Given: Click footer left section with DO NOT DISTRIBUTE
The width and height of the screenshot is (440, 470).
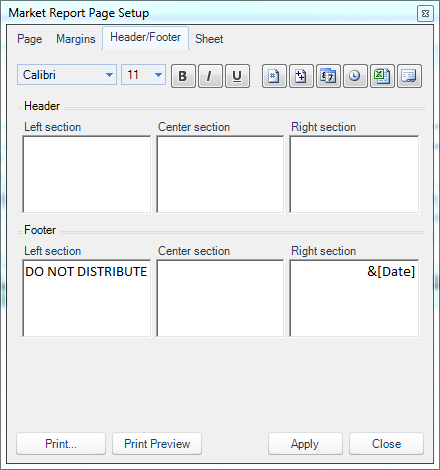Looking at the screenshot, I should pyautogui.click(x=87, y=298).
